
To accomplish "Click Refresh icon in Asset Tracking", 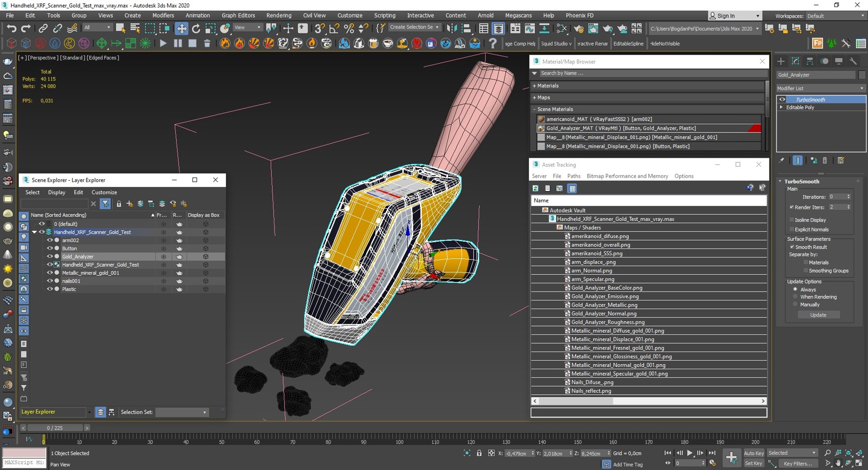I will coord(536,188).
